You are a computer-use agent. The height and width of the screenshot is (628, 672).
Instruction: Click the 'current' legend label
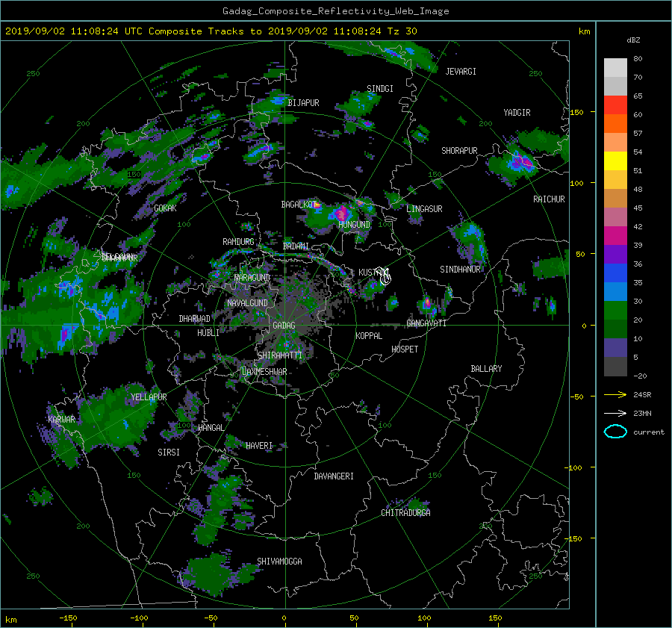click(648, 432)
